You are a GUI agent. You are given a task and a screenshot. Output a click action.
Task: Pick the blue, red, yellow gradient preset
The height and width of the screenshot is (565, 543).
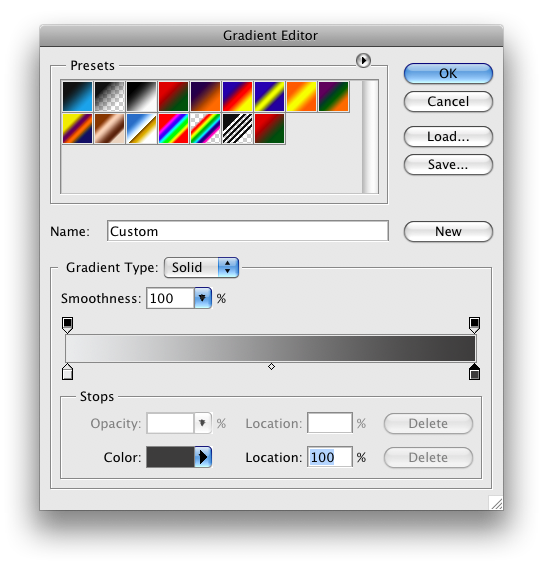click(237, 96)
